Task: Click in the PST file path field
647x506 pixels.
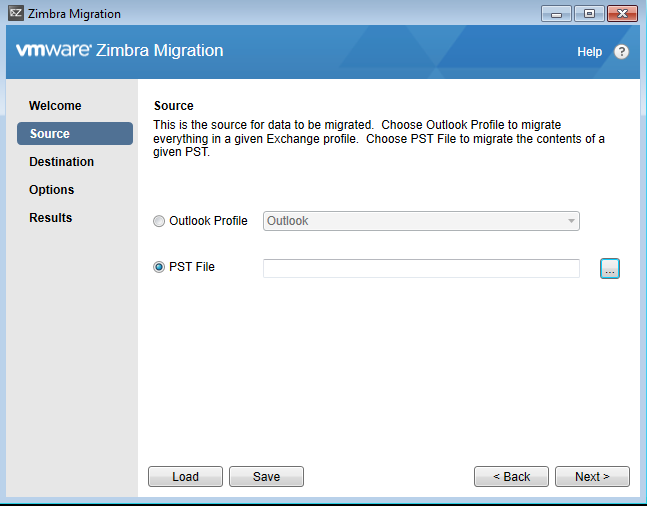Action: (x=421, y=268)
